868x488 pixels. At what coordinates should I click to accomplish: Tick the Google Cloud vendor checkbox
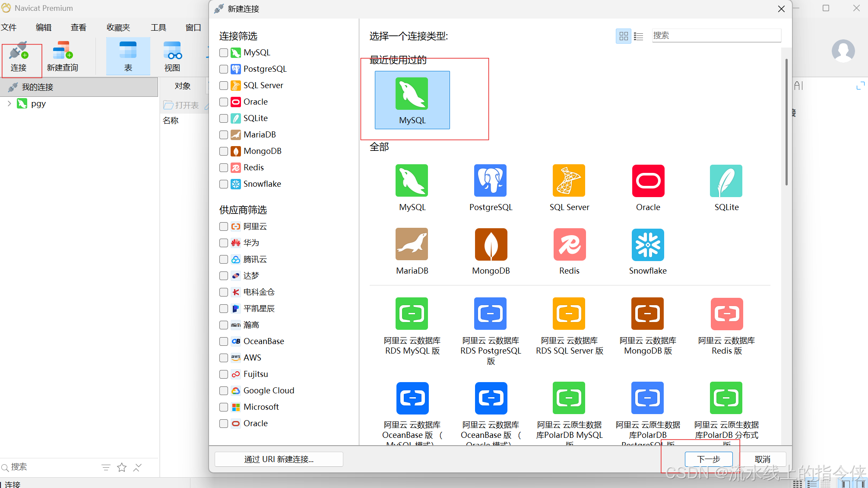[x=224, y=391]
